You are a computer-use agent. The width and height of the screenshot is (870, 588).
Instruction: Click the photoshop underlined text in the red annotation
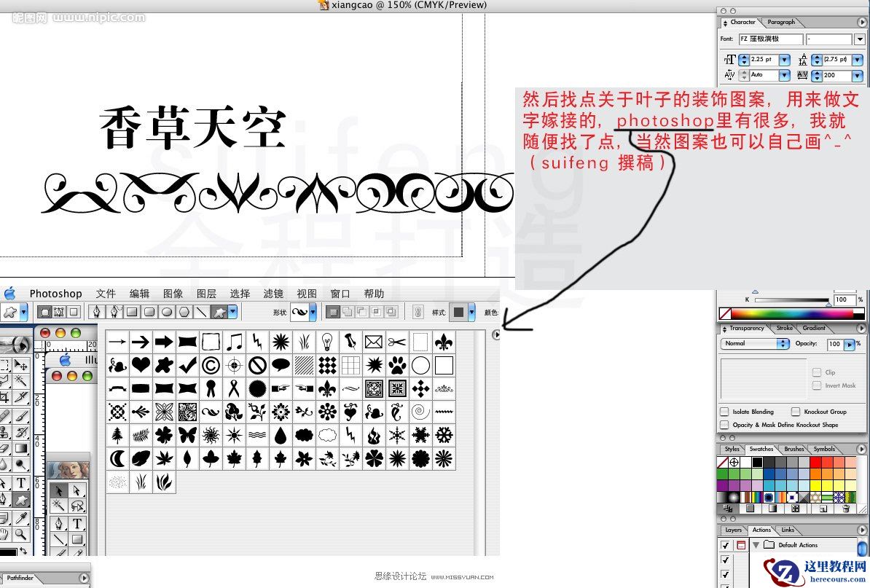tap(665, 121)
